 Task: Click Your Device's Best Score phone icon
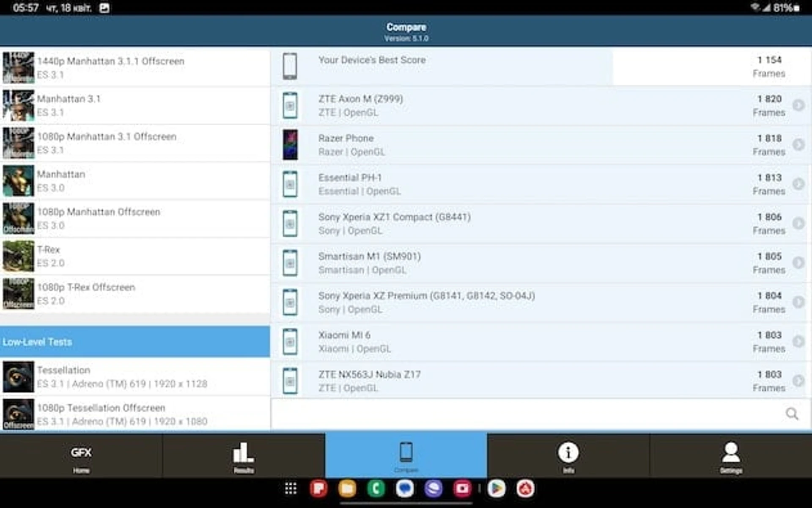290,66
